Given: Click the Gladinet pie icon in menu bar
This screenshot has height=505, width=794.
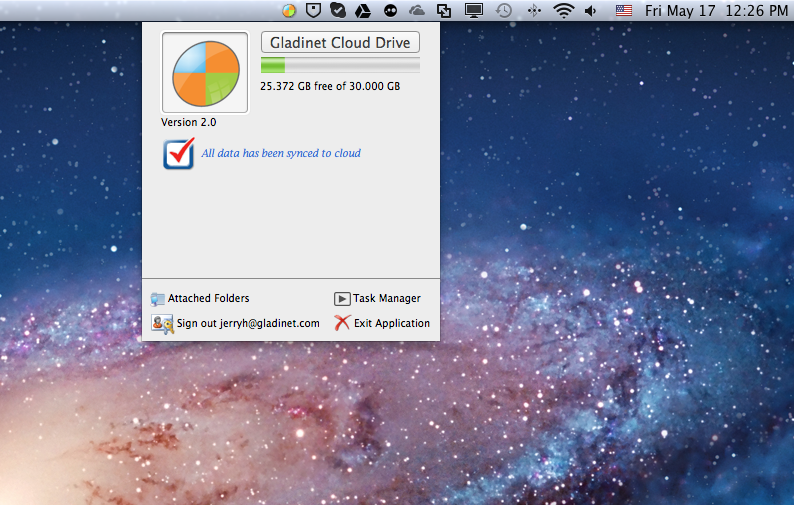Looking at the screenshot, I should pyautogui.click(x=289, y=11).
